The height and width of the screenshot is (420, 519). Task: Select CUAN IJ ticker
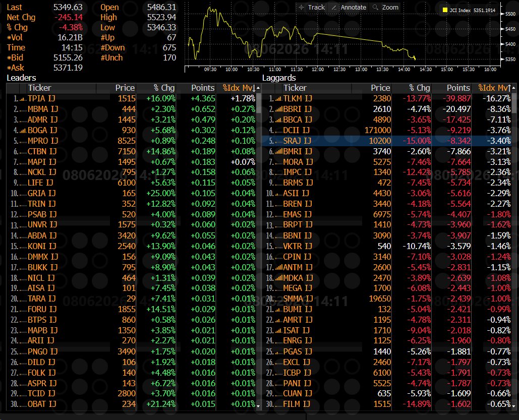click(298, 393)
